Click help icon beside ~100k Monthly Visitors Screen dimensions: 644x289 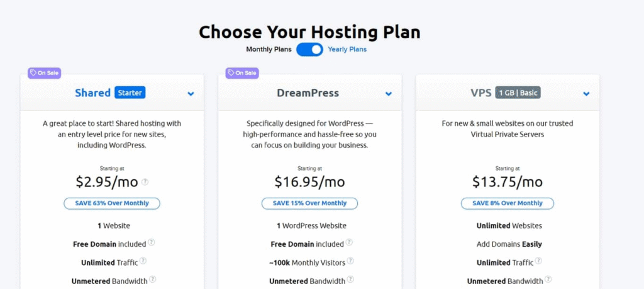click(x=350, y=261)
